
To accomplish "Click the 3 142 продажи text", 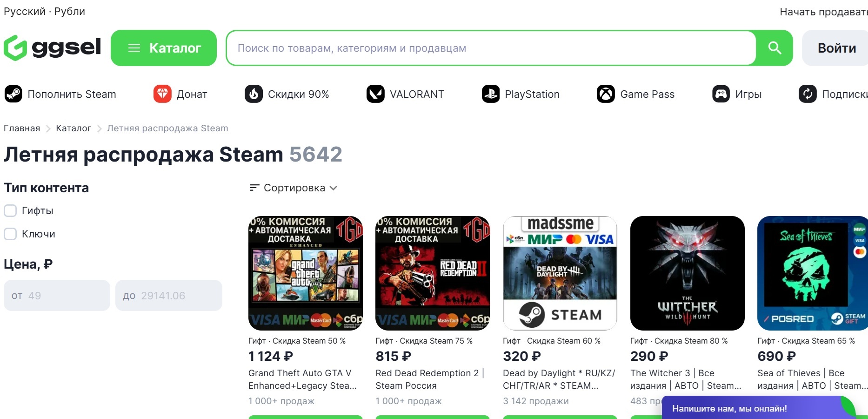I will tap(536, 401).
